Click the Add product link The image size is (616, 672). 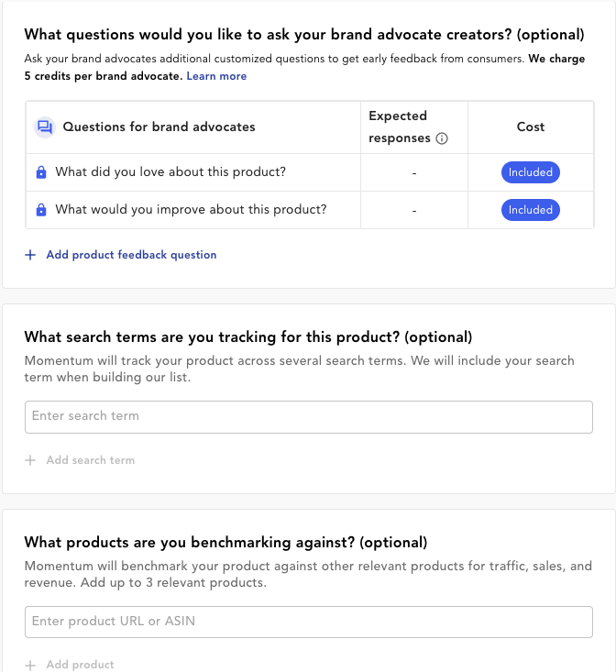click(80, 665)
